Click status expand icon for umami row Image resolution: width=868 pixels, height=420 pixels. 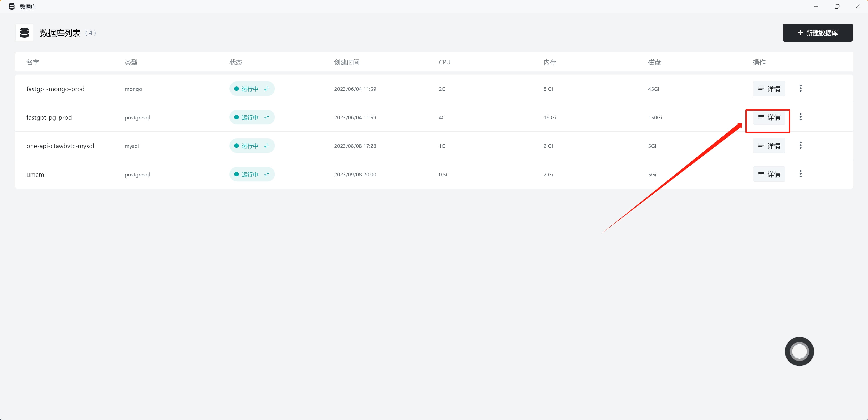point(267,174)
